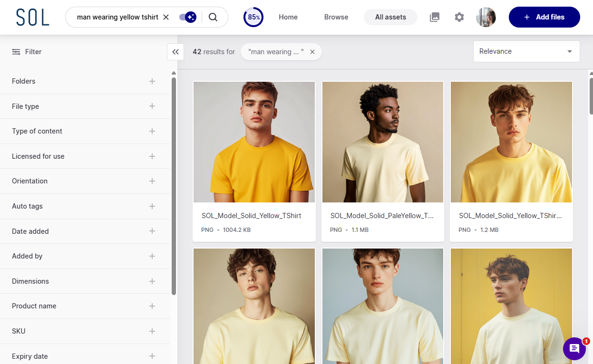This screenshot has width=593, height=364.
Task: Open the SOL_Model_Solid_Yellow_TShirt first thumbnail
Action: (x=254, y=142)
